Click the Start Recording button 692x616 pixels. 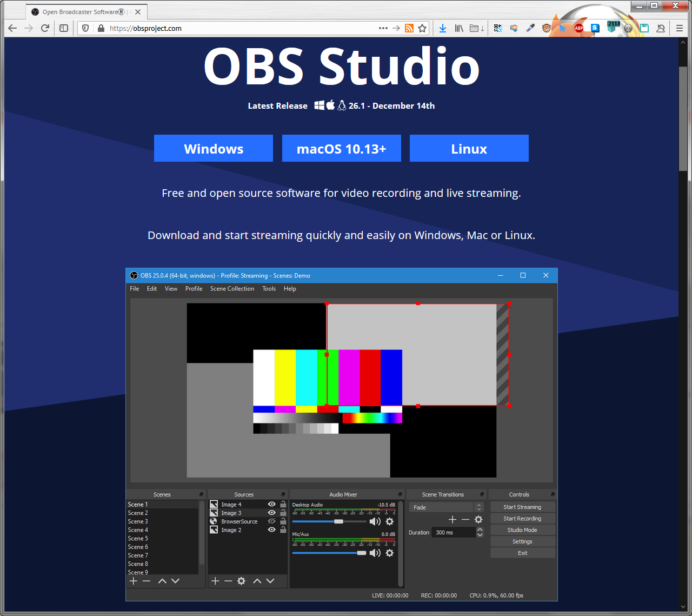(x=522, y=518)
